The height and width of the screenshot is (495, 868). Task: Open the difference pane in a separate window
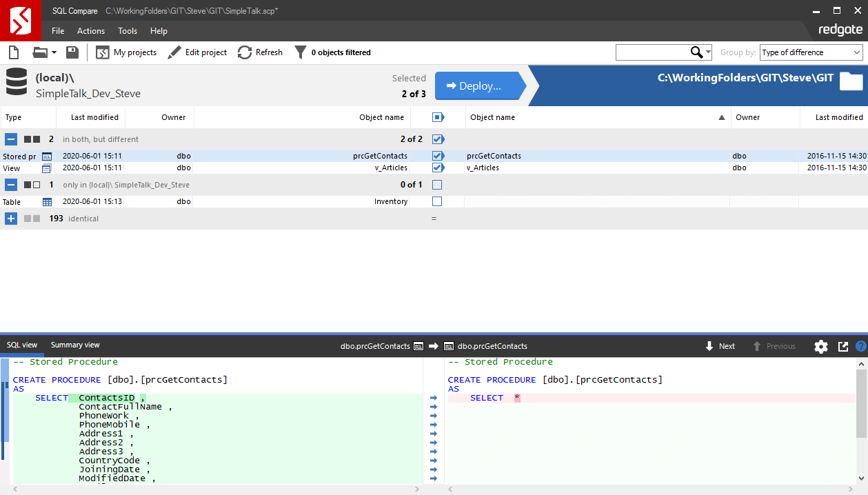842,346
